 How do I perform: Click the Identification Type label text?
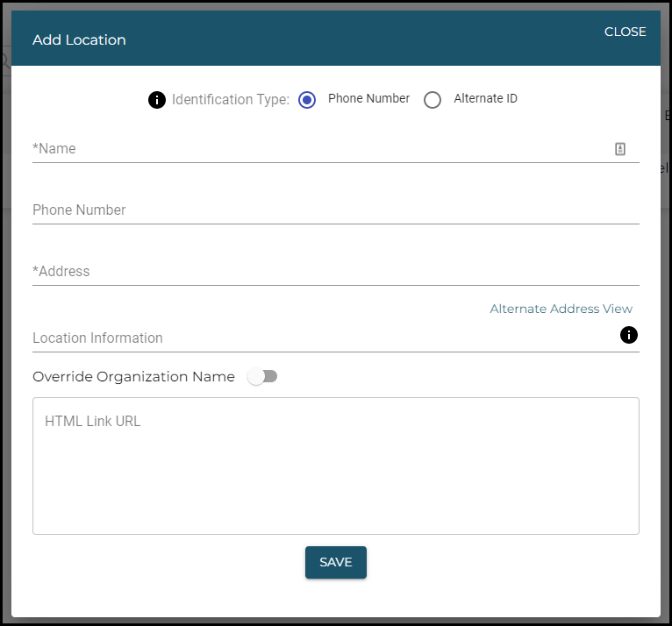coord(230,100)
